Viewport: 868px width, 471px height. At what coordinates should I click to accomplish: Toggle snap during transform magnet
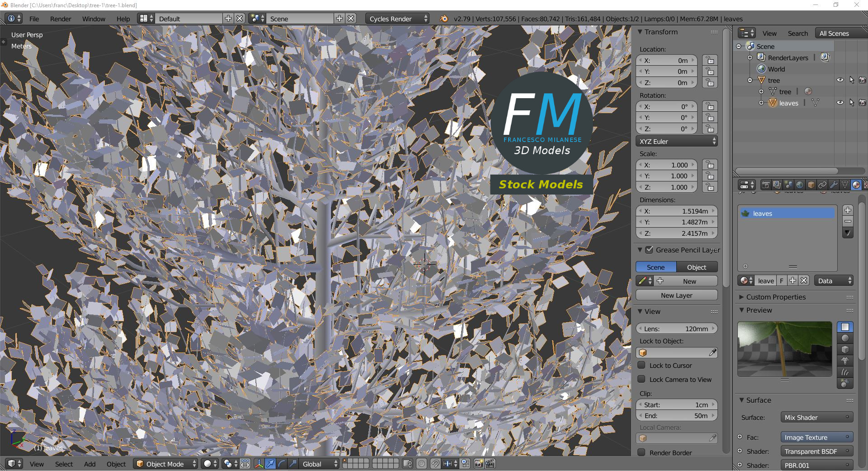tap(435, 464)
